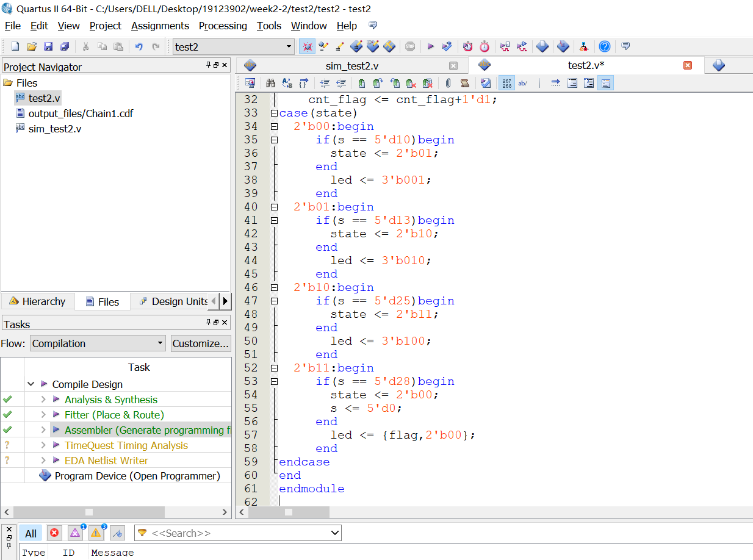753x560 pixels.
Task: Click the Analyze Current File icon
Action: pyautogui.click(x=486, y=83)
